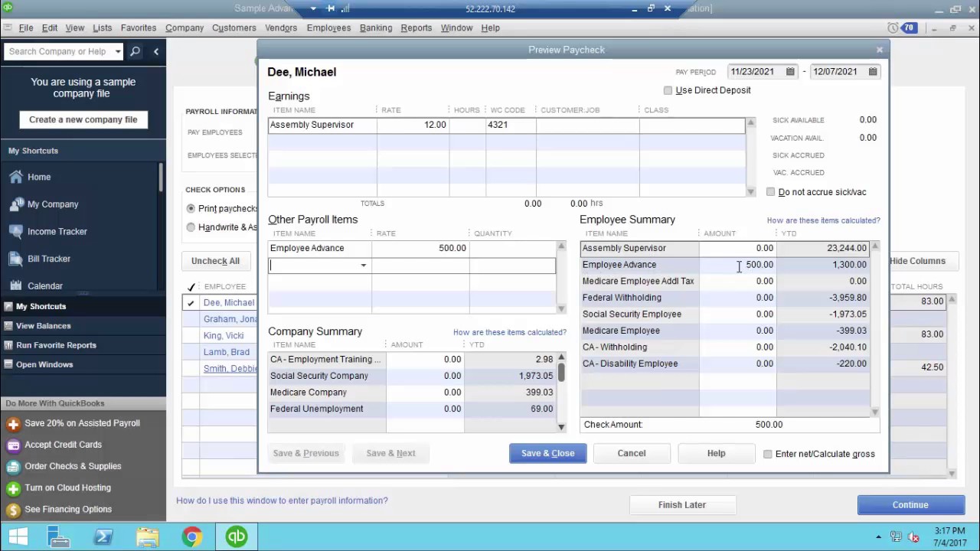Select Print paychecks radio option
This screenshot has width=980, height=551.
pyautogui.click(x=191, y=208)
